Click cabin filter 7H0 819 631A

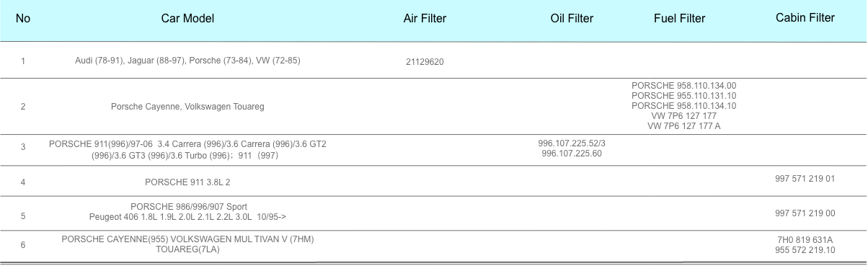pos(805,240)
